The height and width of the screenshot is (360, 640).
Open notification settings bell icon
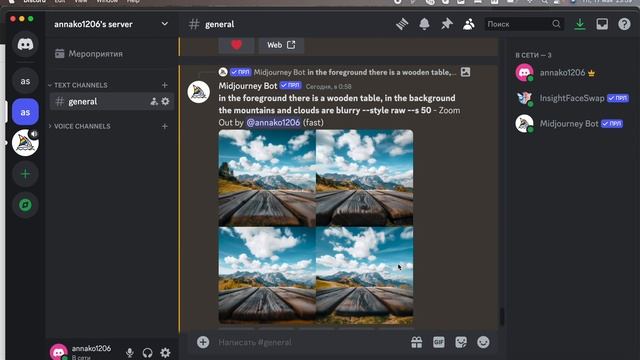click(x=424, y=24)
